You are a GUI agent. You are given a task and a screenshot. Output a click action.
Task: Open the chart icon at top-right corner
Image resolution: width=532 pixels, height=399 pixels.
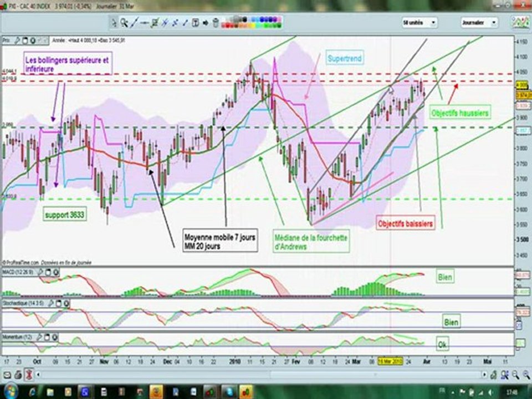pos(520,22)
